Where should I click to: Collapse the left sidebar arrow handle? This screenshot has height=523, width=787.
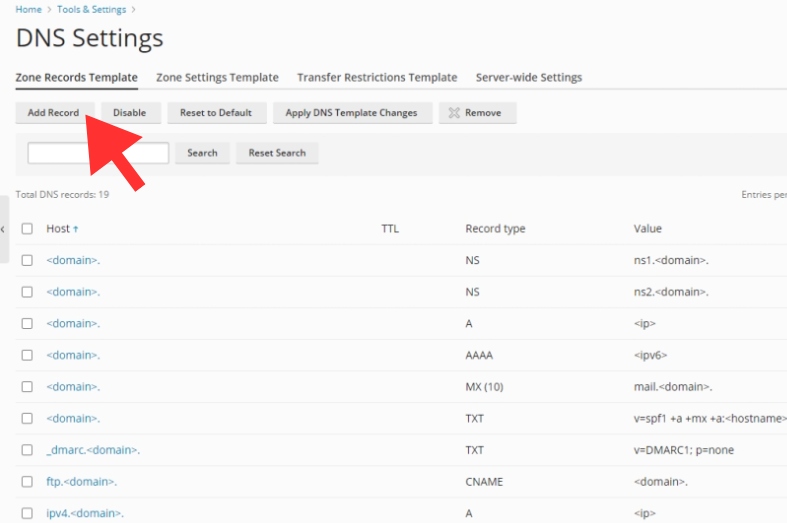tap(3, 229)
